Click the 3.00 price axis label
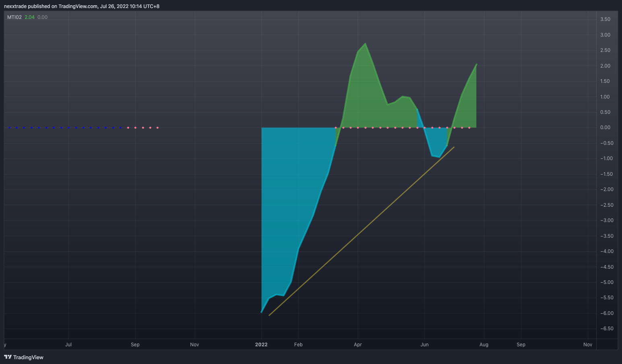The height and width of the screenshot is (364, 622). coord(605,35)
